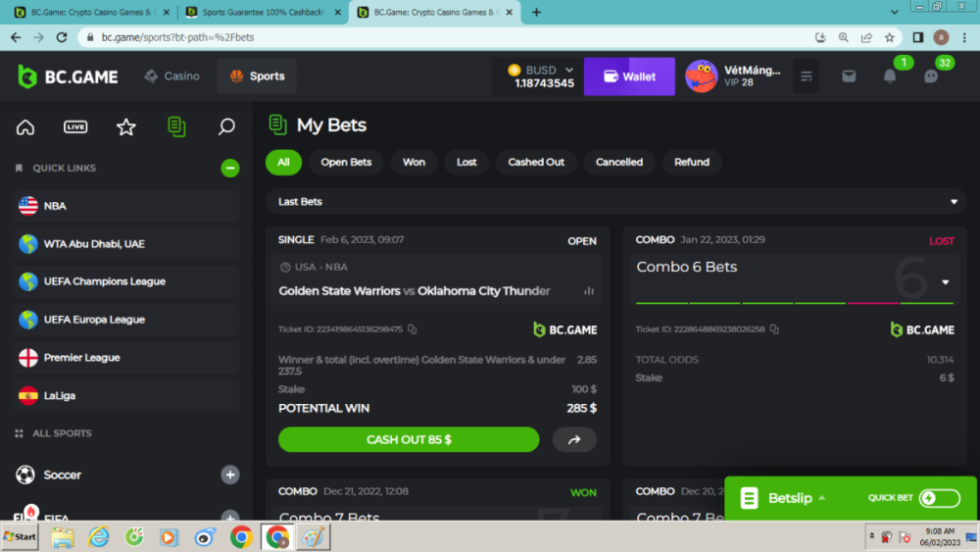This screenshot has width=980, height=552.
Task: Open UEFA Champions League quick link
Action: pos(104,282)
